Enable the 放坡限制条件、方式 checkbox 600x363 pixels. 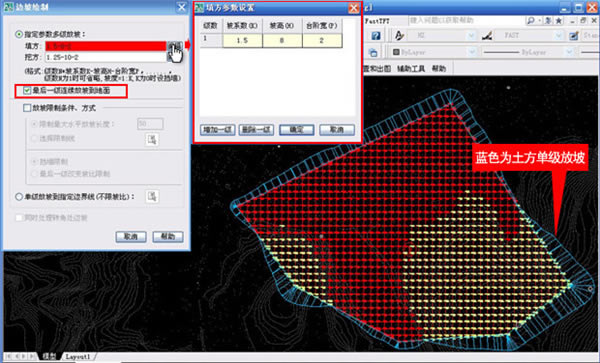tap(27, 108)
